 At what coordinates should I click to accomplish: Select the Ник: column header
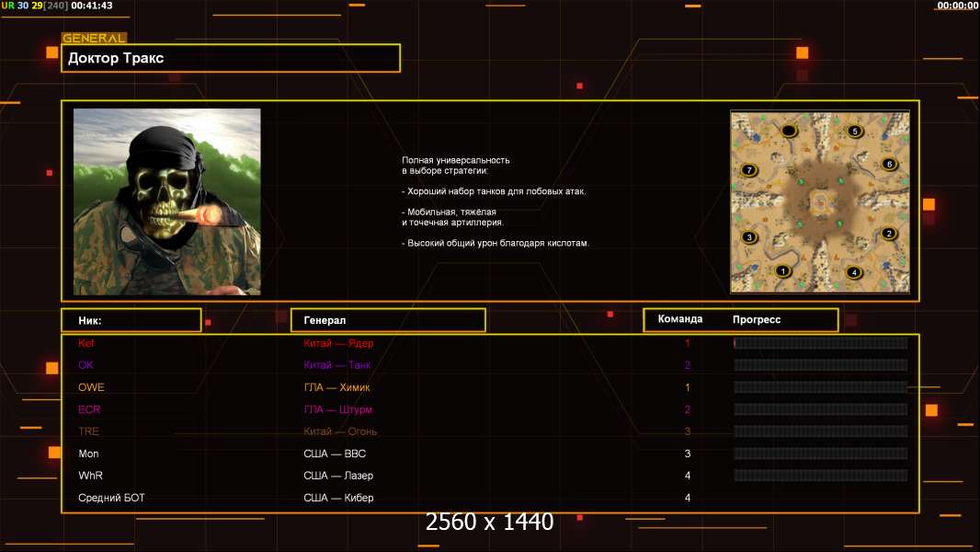tap(131, 320)
